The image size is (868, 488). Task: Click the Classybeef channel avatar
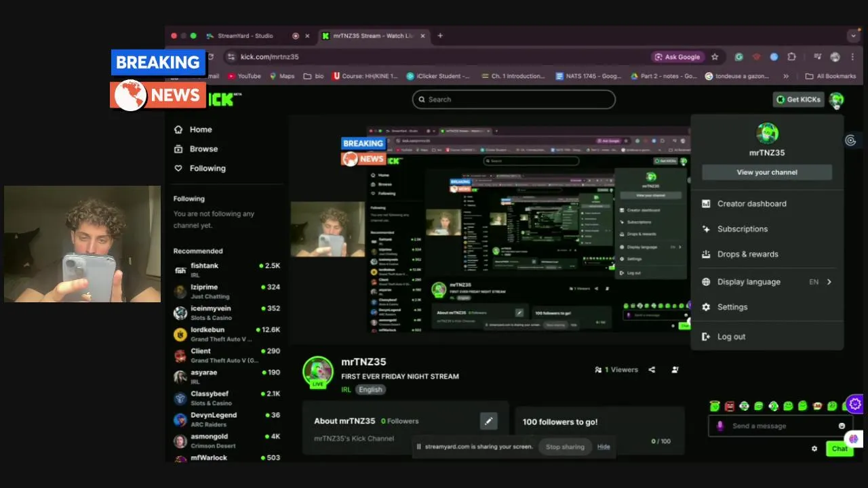coord(180,399)
